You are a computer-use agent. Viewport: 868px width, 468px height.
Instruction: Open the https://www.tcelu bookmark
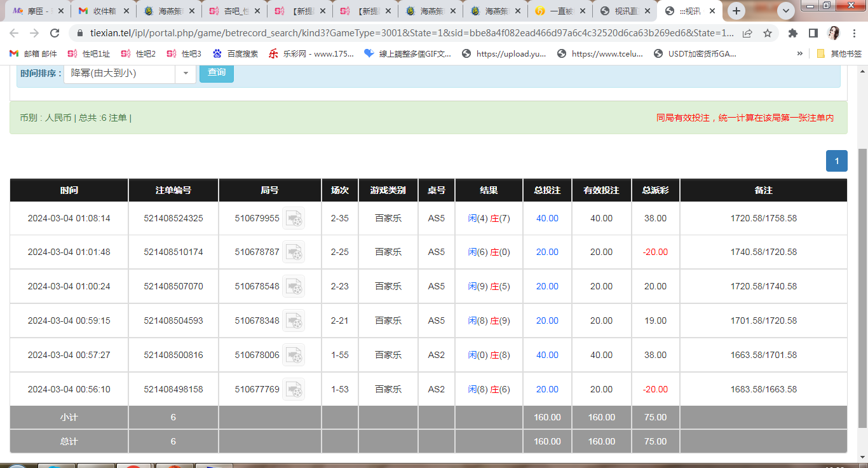(600, 54)
